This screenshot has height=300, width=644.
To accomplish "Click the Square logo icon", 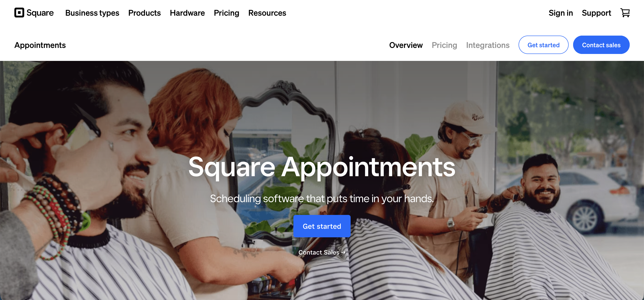I will pyautogui.click(x=19, y=13).
